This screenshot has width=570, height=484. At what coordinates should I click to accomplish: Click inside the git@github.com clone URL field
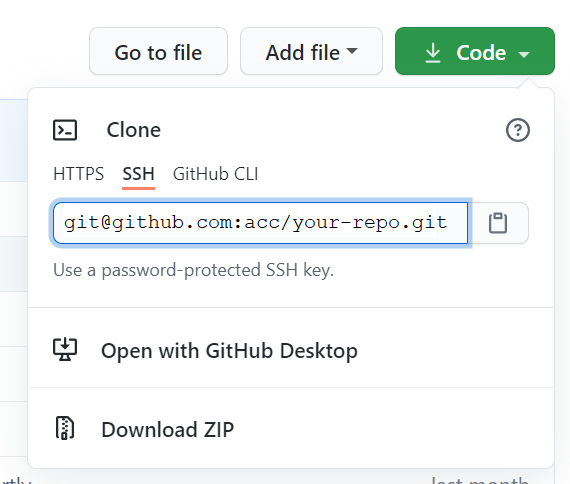pos(260,223)
